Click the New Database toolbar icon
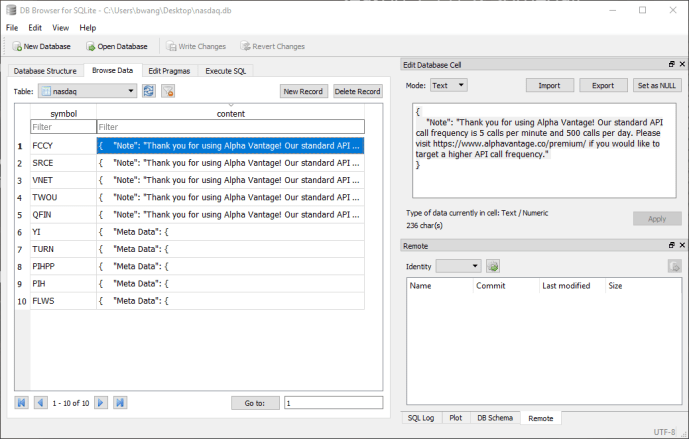This screenshot has width=689, height=439. [16, 46]
